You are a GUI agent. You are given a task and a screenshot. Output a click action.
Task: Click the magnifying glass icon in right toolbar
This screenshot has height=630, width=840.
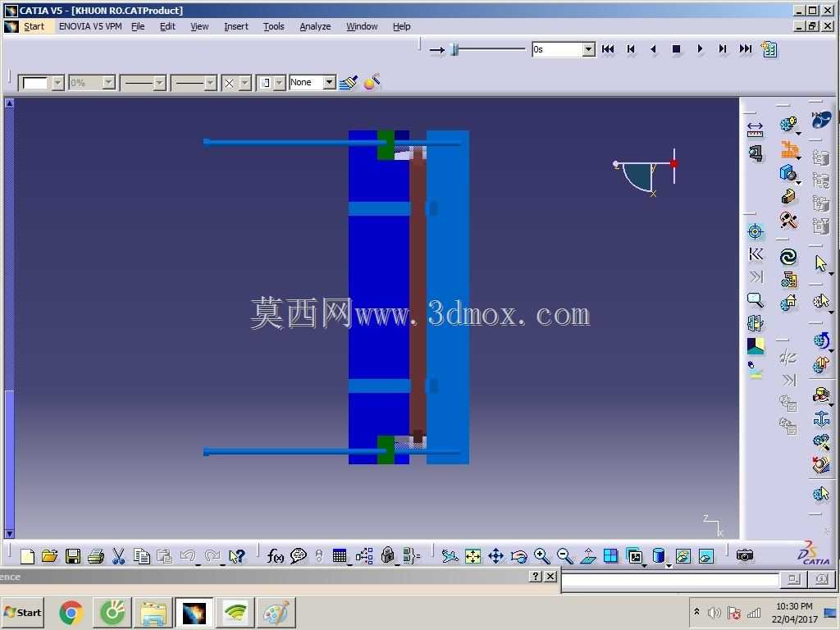point(755,300)
